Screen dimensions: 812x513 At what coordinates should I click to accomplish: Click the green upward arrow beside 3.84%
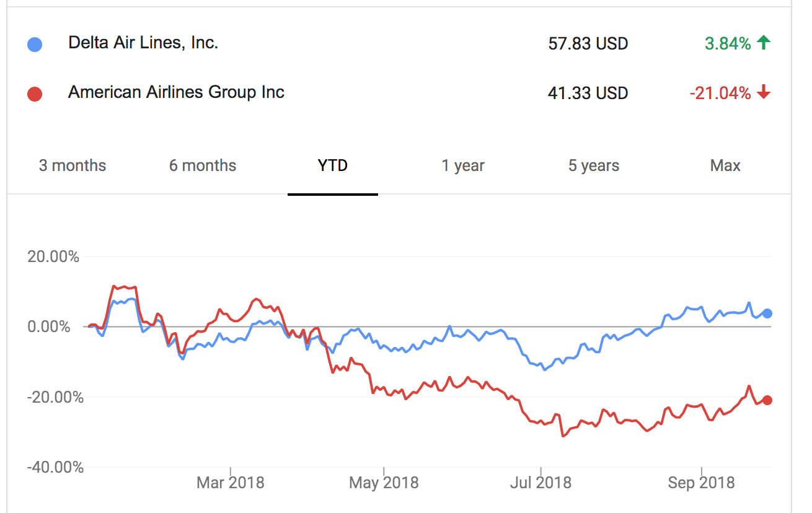pyautogui.click(x=763, y=43)
